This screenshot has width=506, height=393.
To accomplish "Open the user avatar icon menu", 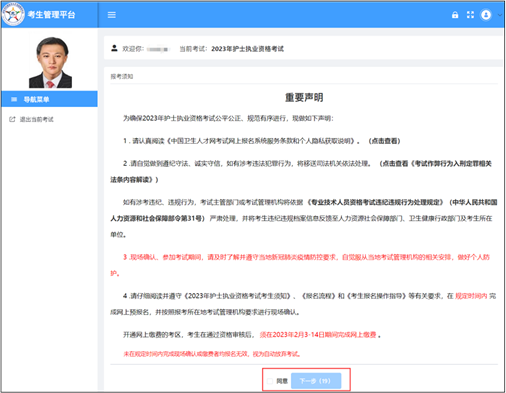I will tap(486, 15).
